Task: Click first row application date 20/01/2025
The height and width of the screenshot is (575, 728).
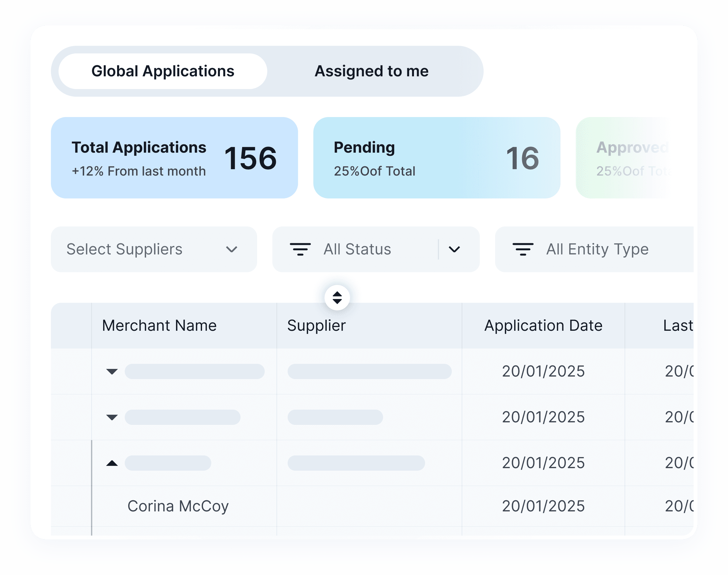Action: click(x=543, y=372)
